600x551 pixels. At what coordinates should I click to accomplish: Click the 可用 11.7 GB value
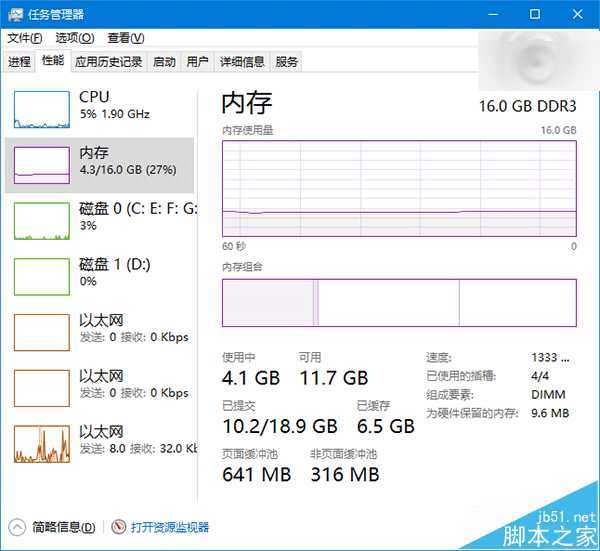coord(334,378)
